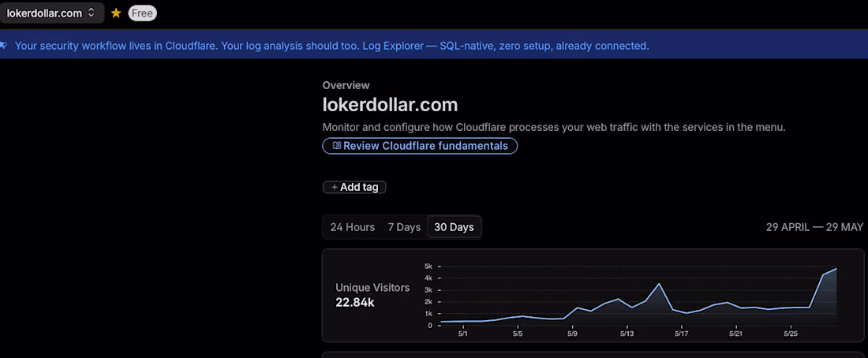Click the megaphone icon in the banner
The image size is (868, 358).
(3, 46)
